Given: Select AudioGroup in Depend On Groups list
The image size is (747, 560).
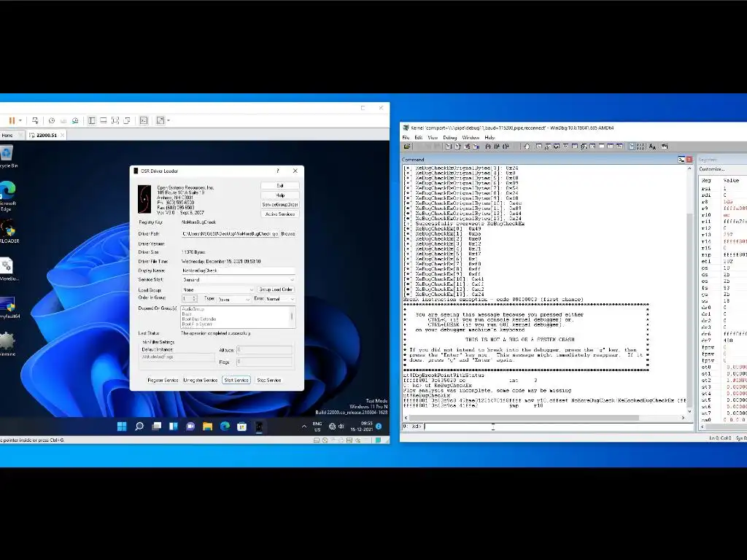Looking at the screenshot, I should (193, 309).
